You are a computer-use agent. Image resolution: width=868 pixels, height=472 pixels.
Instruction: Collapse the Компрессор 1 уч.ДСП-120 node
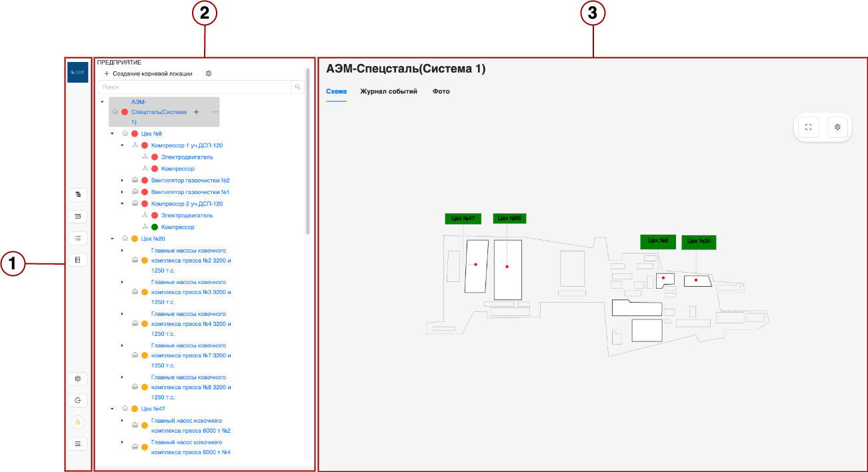121,145
